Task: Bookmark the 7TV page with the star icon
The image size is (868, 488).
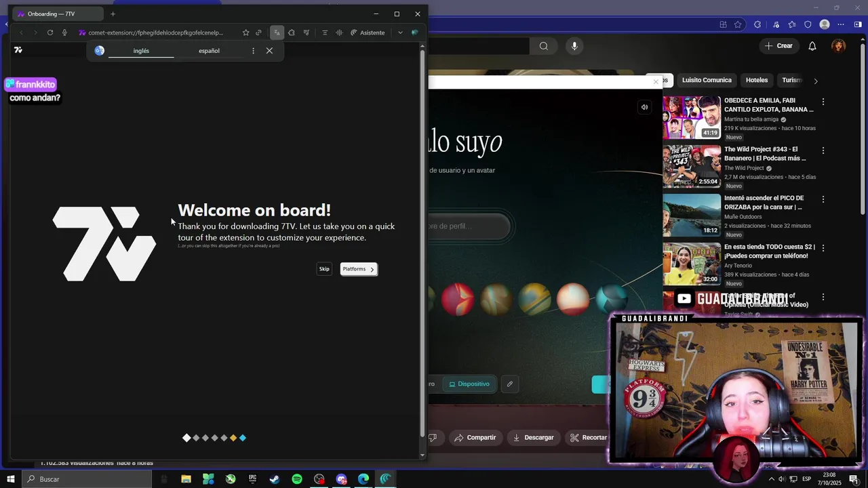Action: (245, 33)
